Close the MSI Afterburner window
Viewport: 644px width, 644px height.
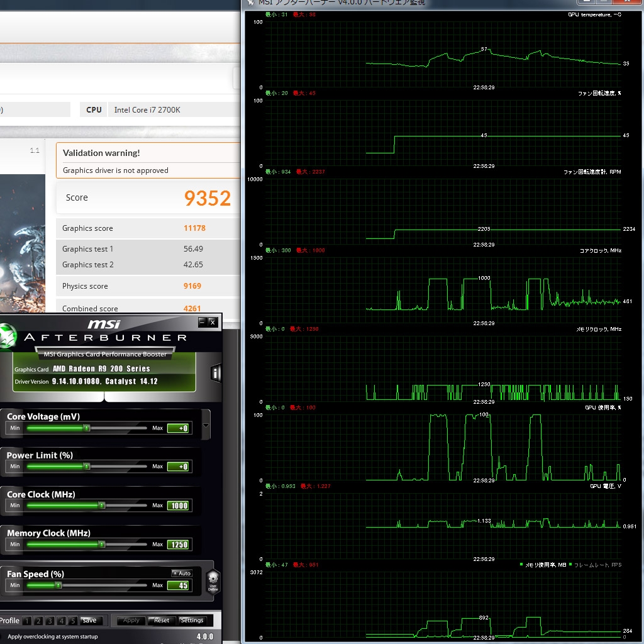click(213, 323)
